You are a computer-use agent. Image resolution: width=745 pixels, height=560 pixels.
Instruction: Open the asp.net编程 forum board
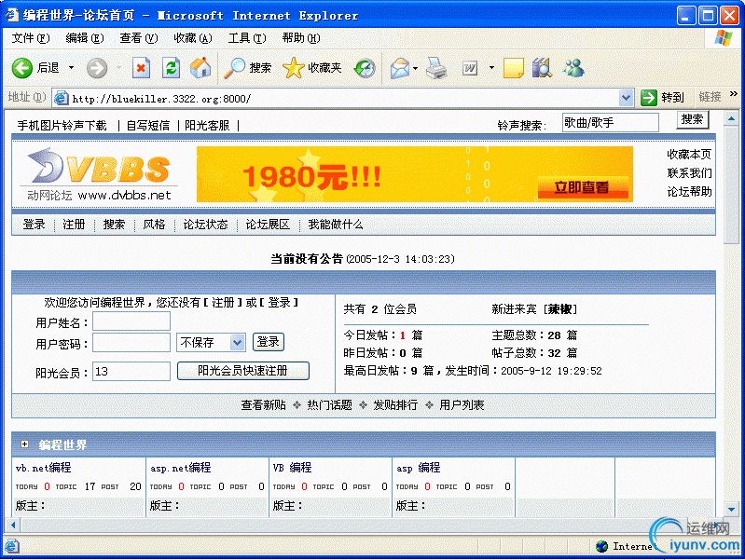pyautogui.click(x=181, y=468)
